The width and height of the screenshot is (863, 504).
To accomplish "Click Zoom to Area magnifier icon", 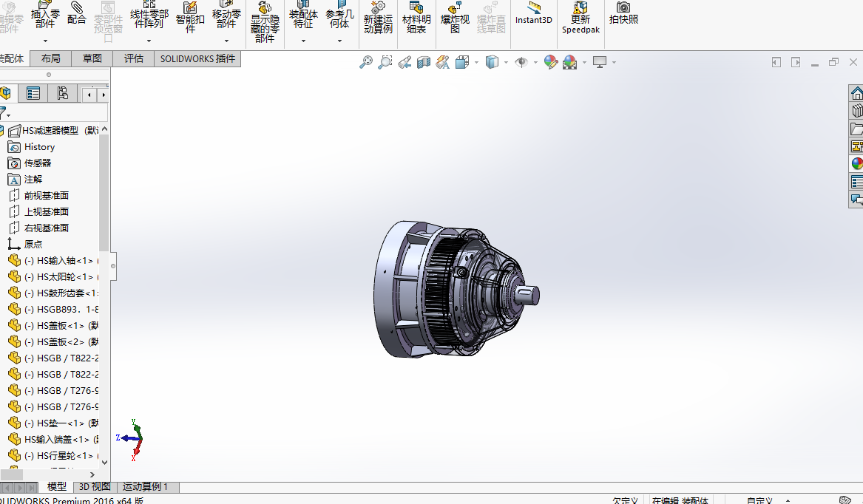I will [385, 61].
